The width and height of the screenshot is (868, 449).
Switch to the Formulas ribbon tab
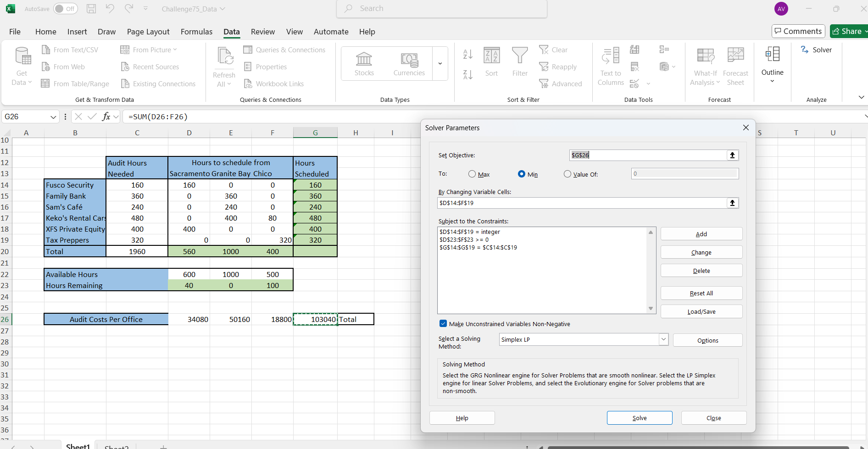[x=196, y=32]
